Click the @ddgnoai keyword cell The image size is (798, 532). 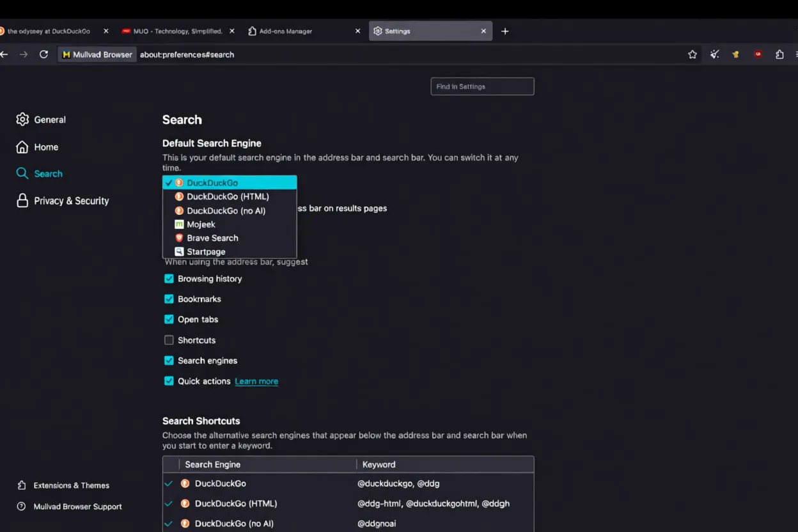coord(377,523)
